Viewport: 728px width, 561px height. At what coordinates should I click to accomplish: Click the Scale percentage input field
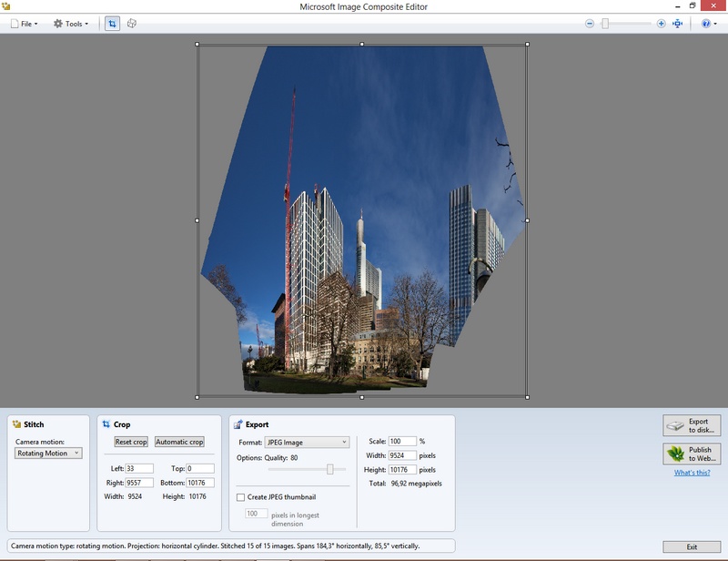point(401,442)
